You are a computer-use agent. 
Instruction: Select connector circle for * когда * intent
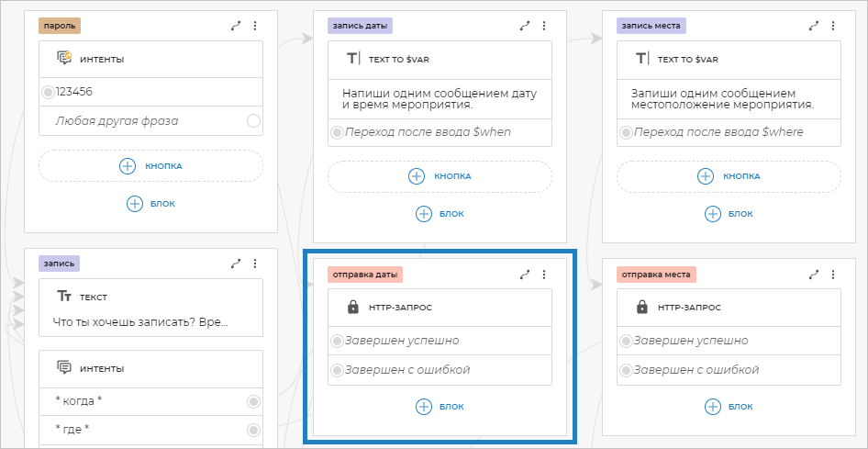[253, 401]
